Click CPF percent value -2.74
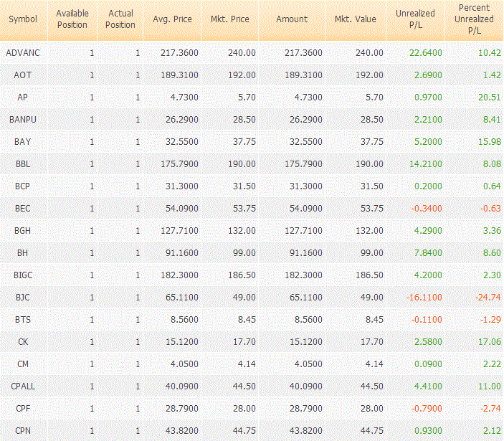 point(491,409)
